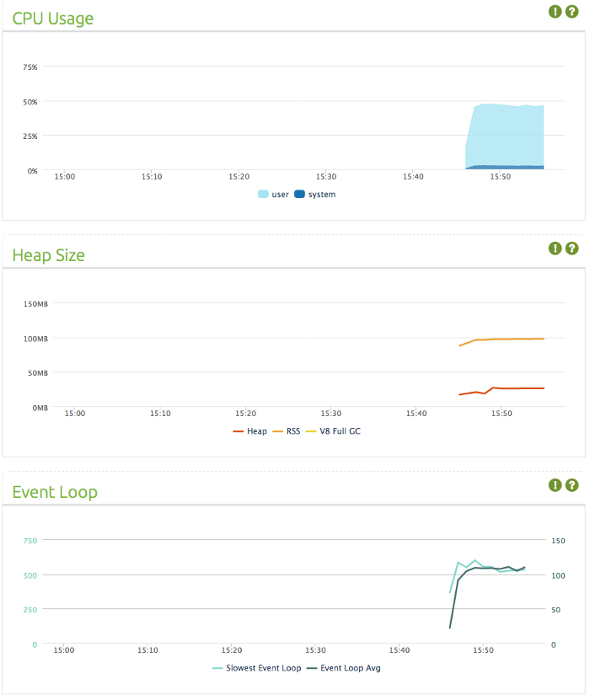Viewport: 590px width, 700px height.
Task: Click the CPU Usage panel title
Action: coord(53,19)
